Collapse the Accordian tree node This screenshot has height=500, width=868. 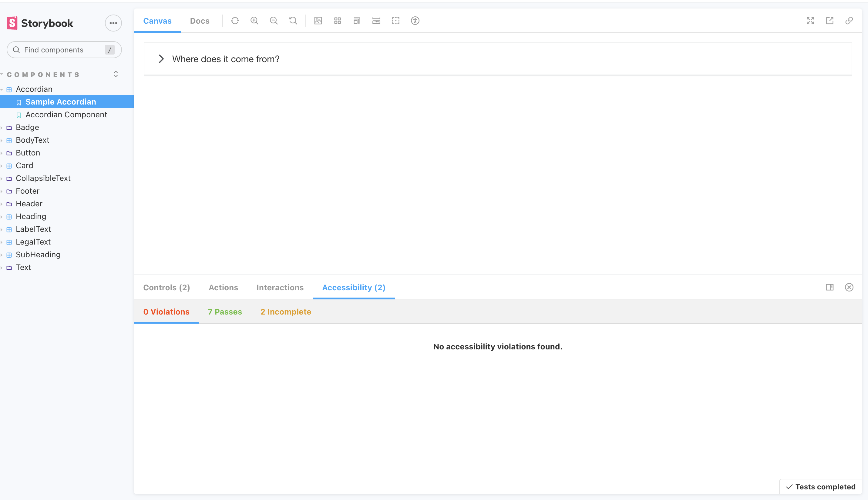click(x=34, y=89)
